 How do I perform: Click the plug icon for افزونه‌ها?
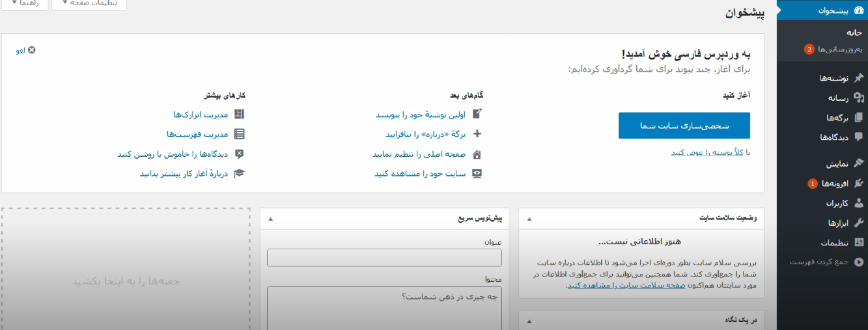pos(858,184)
